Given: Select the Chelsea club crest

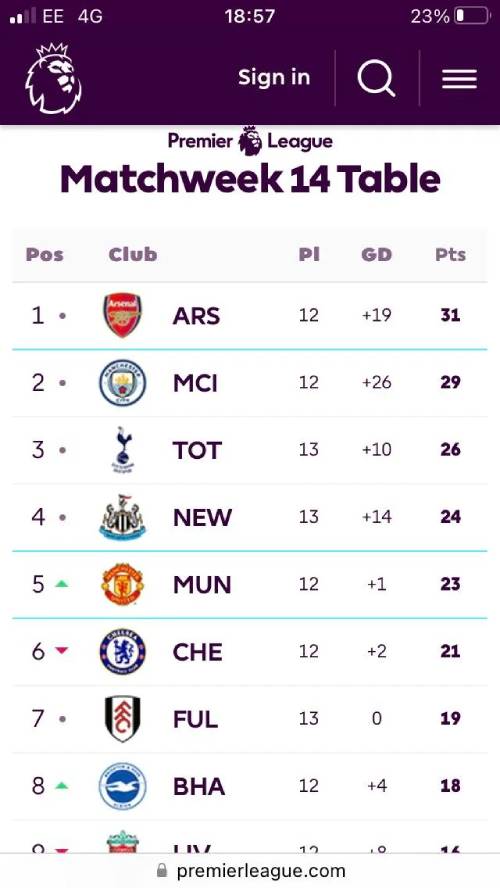Looking at the screenshot, I should coord(122,651).
